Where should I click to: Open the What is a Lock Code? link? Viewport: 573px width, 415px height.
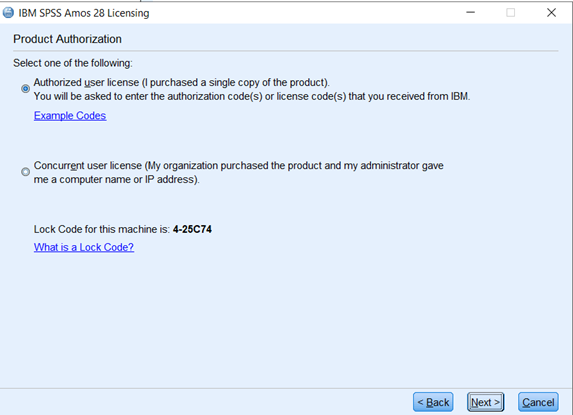84,247
